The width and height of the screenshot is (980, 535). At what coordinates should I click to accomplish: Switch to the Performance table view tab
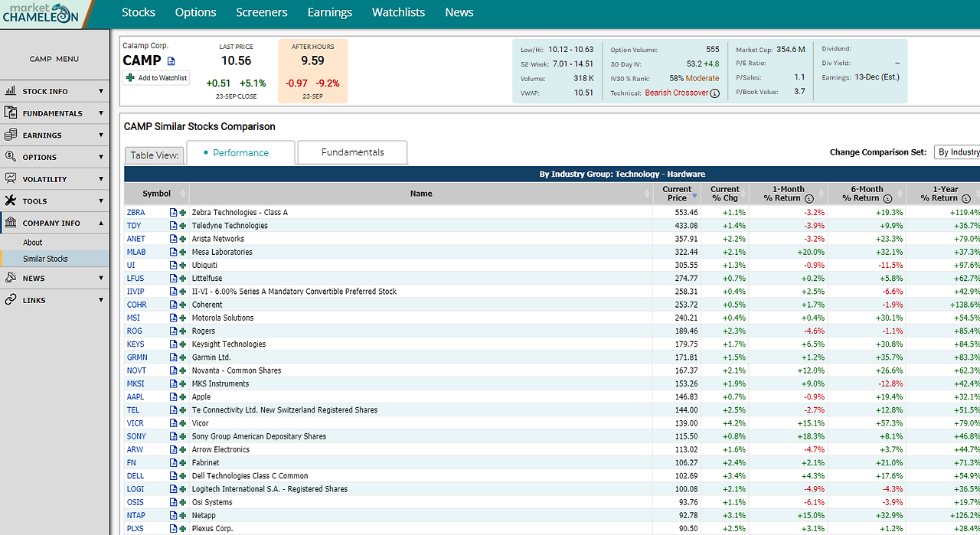pyautogui.click(x=240, y=152)
